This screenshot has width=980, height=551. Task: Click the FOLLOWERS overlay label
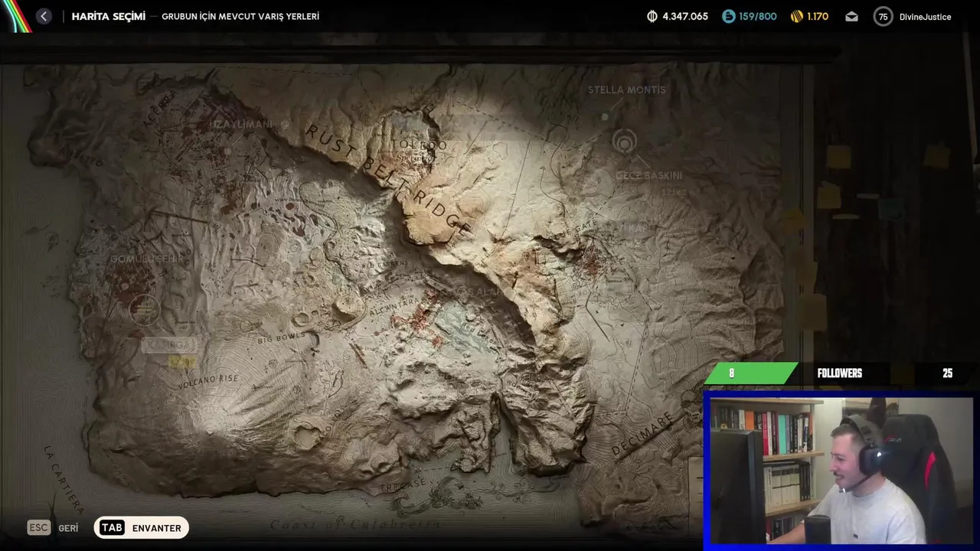[x=839, y=373]
